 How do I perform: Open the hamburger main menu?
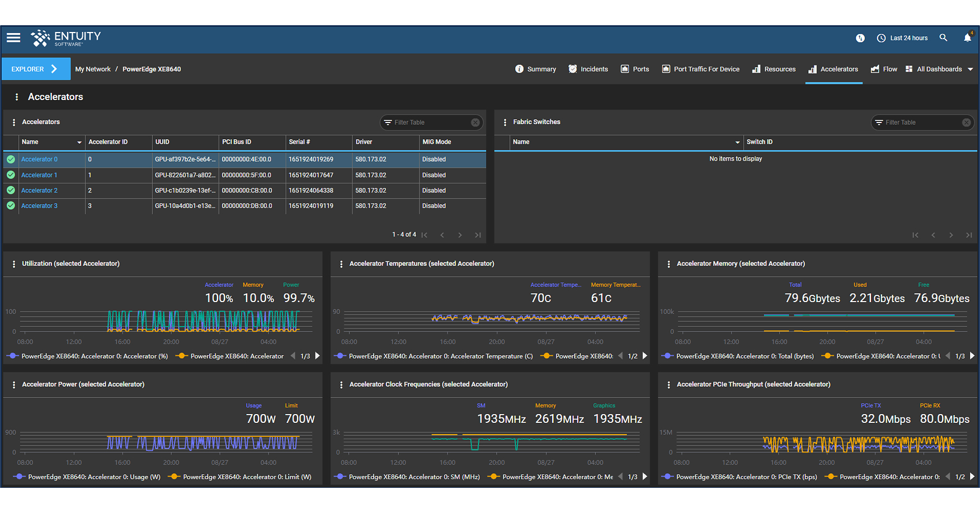(x=13, y=37)
